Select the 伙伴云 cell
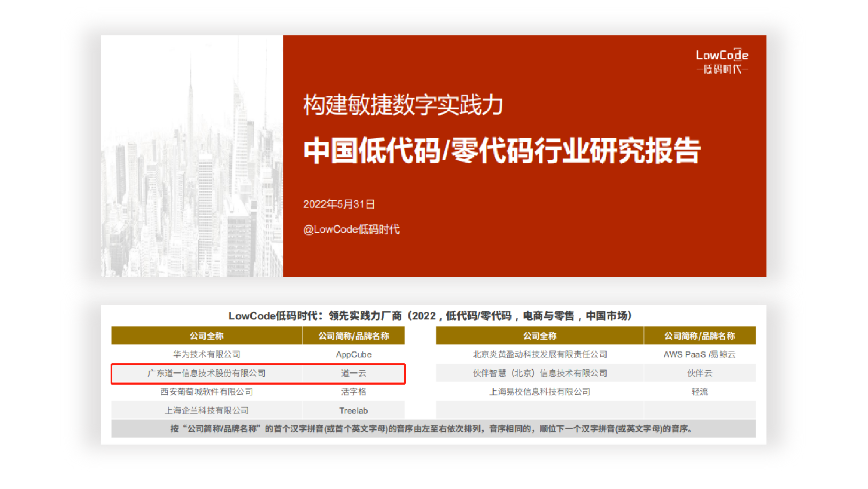 700,373
